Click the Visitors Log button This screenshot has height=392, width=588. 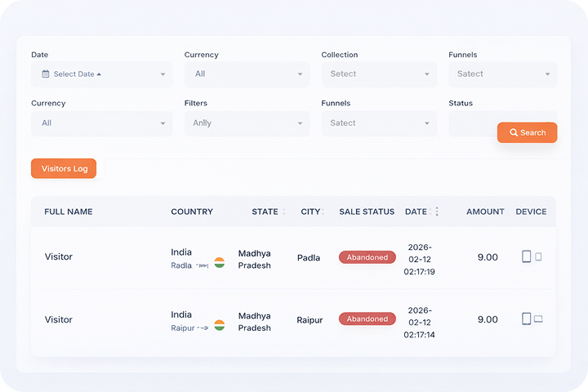point(64,168)
